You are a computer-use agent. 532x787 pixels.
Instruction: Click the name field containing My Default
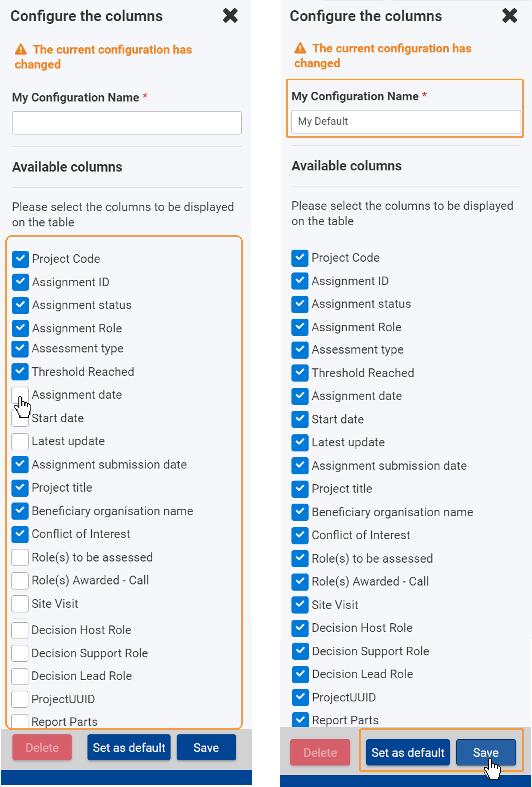tap(406, 122)
